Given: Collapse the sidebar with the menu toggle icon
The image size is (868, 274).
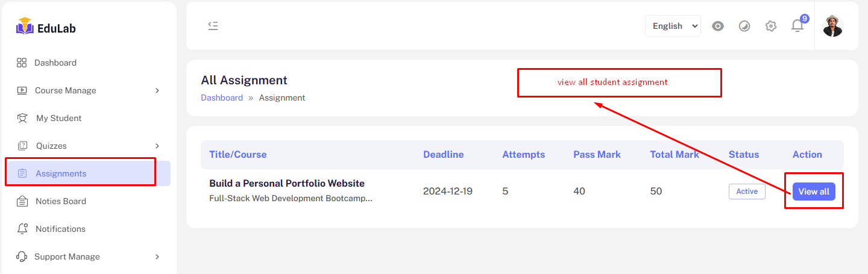Looking at the screenshot, I should click(213, 25).
